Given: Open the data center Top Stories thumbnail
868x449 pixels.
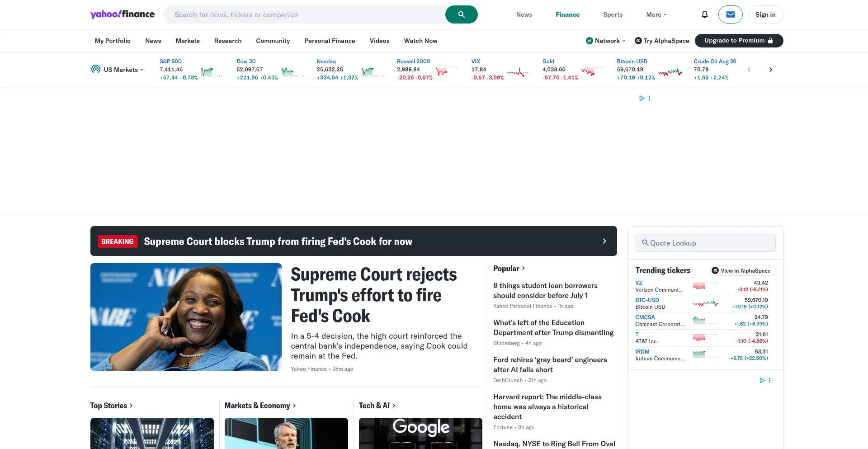Looking at the screenshot, I should tap(152, 433).
